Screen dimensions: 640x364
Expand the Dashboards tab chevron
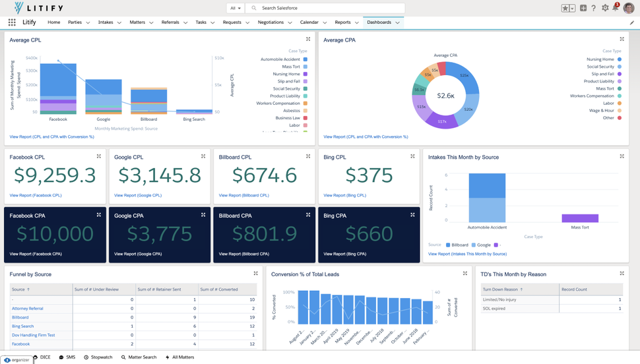pyautogui.click(x=398, y=23)
